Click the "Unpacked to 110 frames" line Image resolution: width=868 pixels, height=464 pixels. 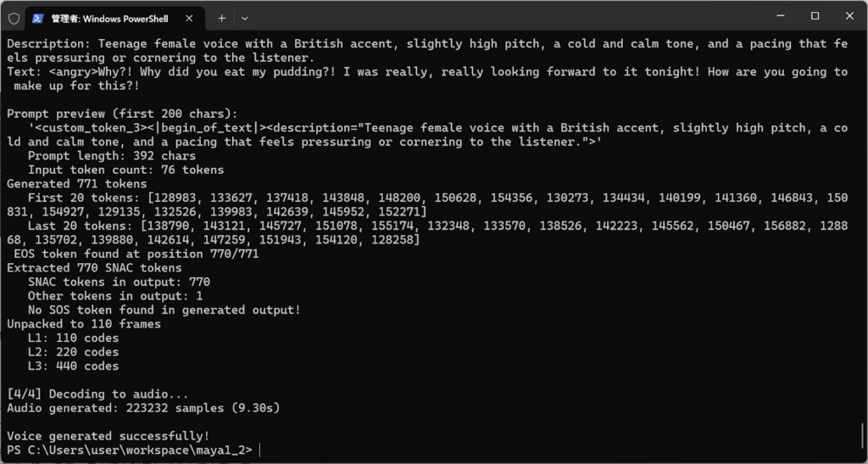[83, 323]
